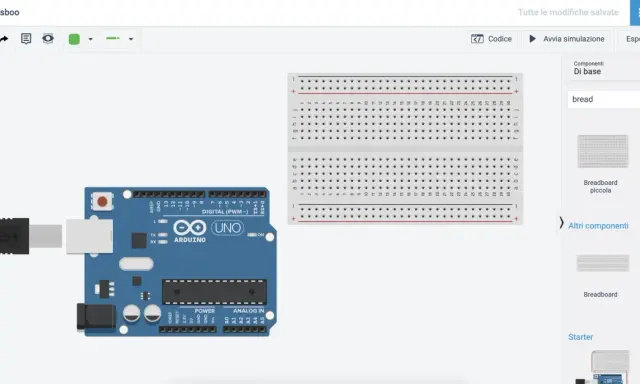Click the component search field containing 'bread'
The width and height of the screenshot is (640, 384).
pos(604,99)
